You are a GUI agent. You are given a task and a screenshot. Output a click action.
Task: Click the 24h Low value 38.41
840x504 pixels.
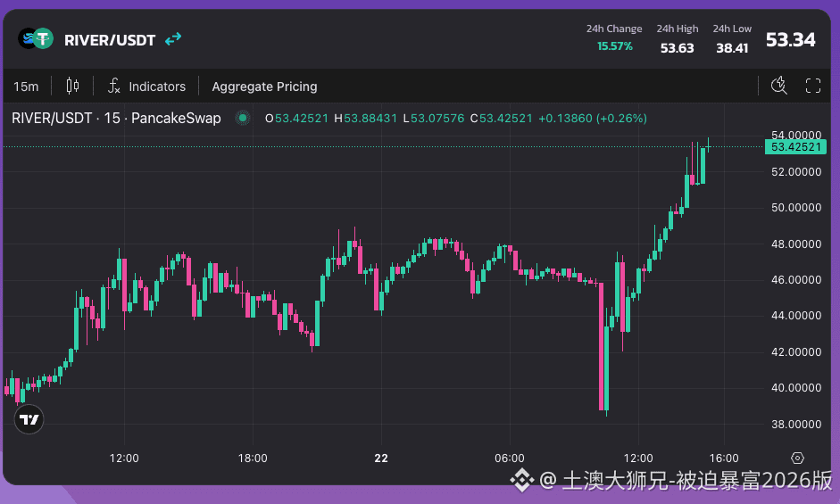tap(731, 47)
